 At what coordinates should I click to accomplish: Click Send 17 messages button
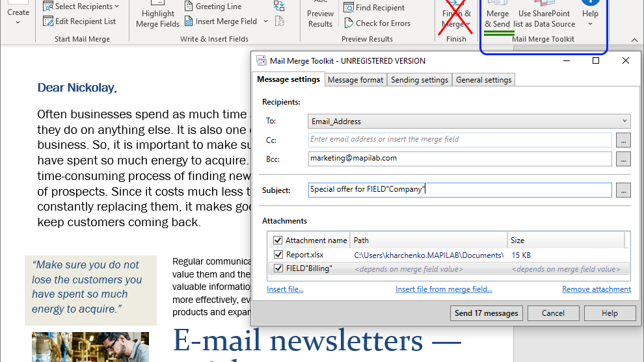[487, 313]
